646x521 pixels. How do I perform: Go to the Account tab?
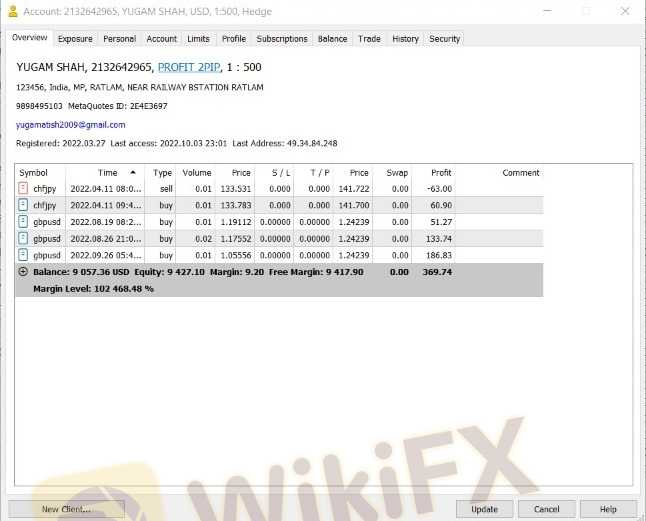click(x=162, y=39)
